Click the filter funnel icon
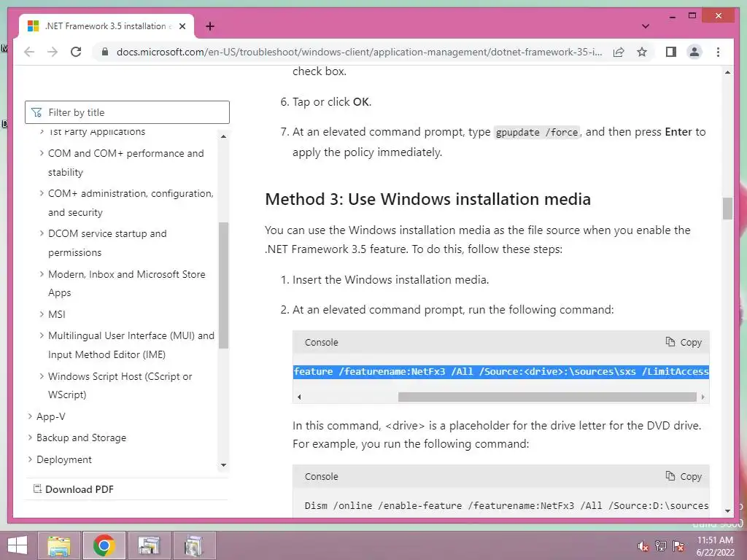 (36, 112)
